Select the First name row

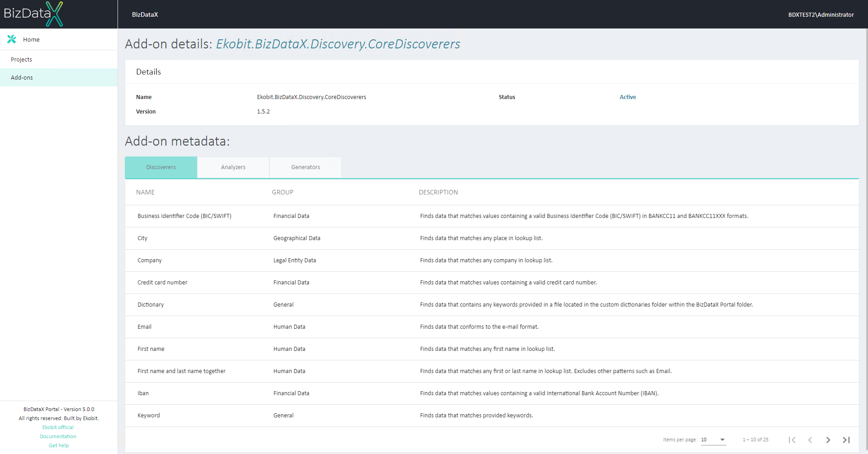tap(492, 349)
